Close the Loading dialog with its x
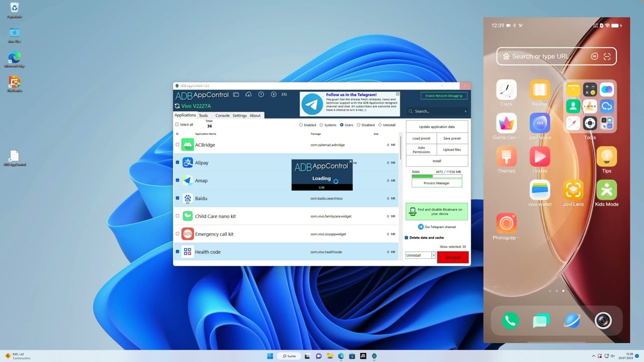The height and width of the screenshot is (362, 644). [351, 162]
